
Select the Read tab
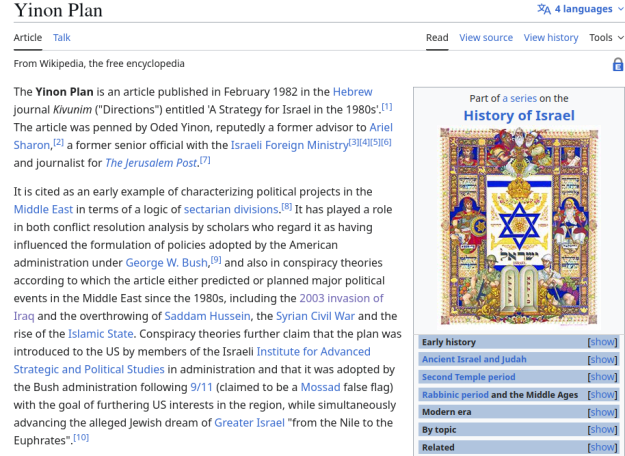pyautogui.click(x=437, y=37)
